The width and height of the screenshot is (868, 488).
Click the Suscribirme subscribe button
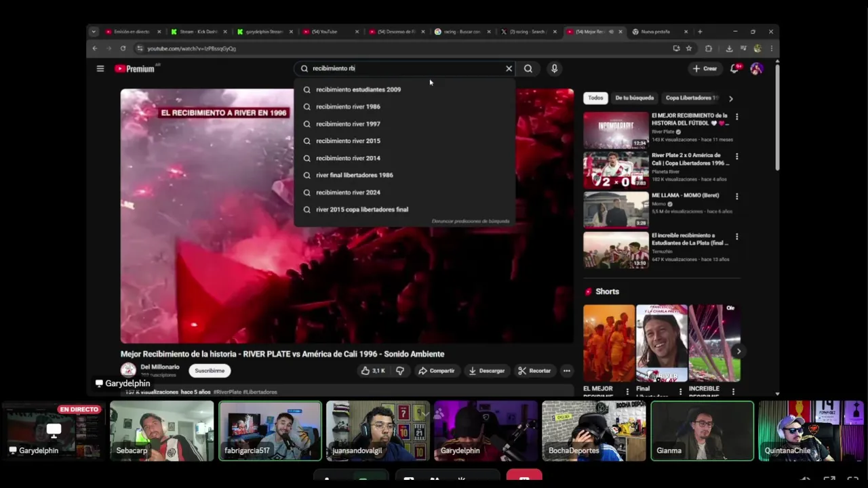click(210, 371)
